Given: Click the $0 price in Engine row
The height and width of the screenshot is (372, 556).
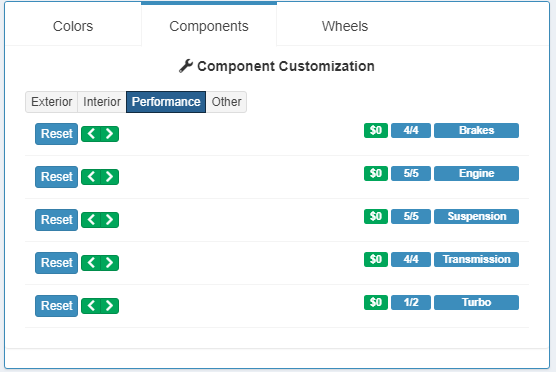Looking at the screenshot, I should tap(376, 173).
